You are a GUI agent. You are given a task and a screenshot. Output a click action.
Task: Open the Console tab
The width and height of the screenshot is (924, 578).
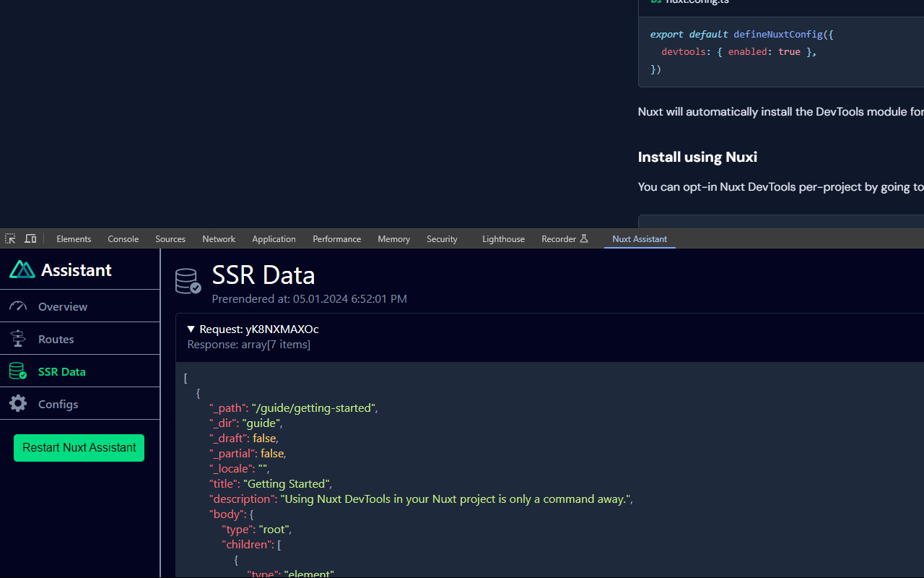[x=123, y=238]
